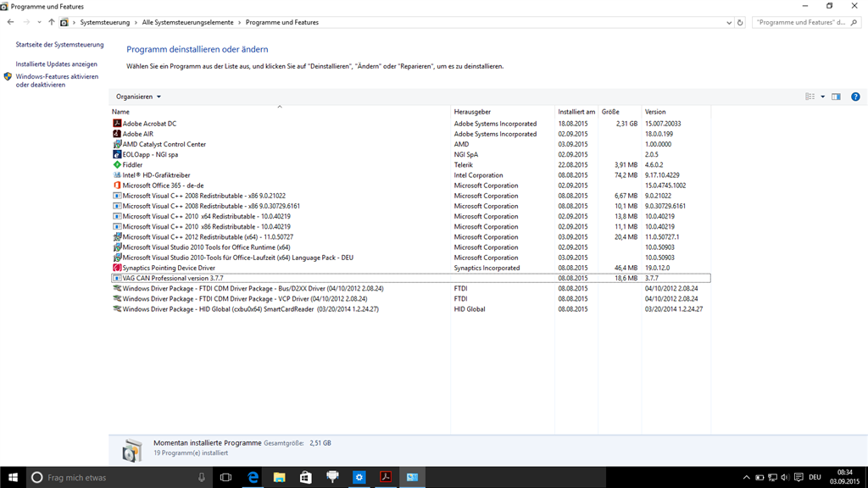Select Microsoft Visual C++ 2010 x64 Redistributable

click(x=411, y=216)
